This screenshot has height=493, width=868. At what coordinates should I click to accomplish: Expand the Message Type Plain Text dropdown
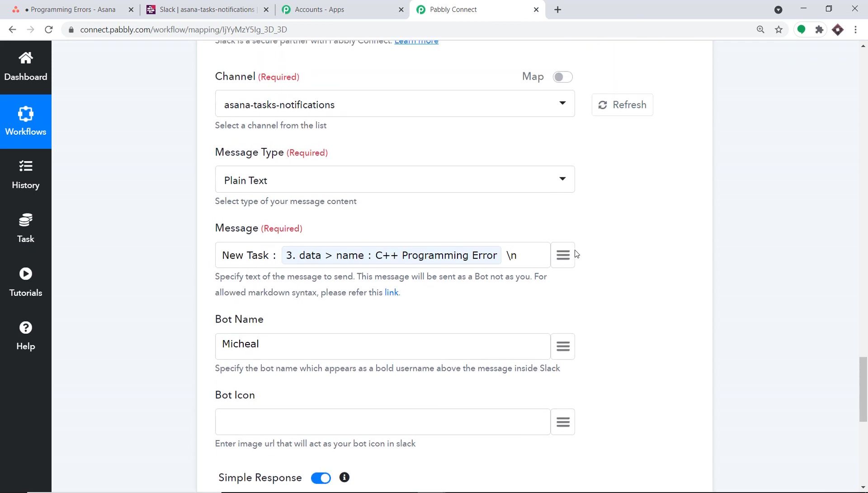[x=395, y=180]
